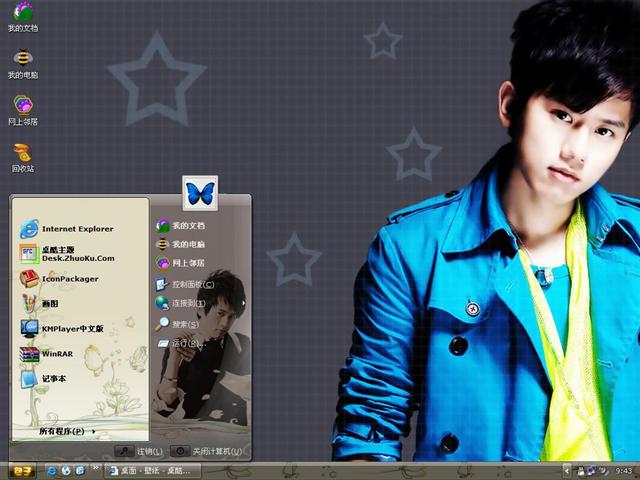The image size is (640, 480).
Task: Click the 关闭计算机(U) shutdown button
Action: click(x=206, y=451)
